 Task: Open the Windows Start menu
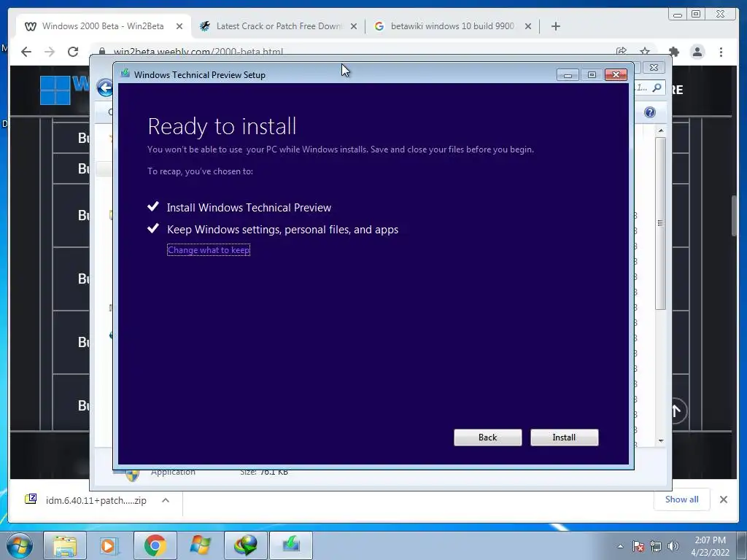coord(20,545)
